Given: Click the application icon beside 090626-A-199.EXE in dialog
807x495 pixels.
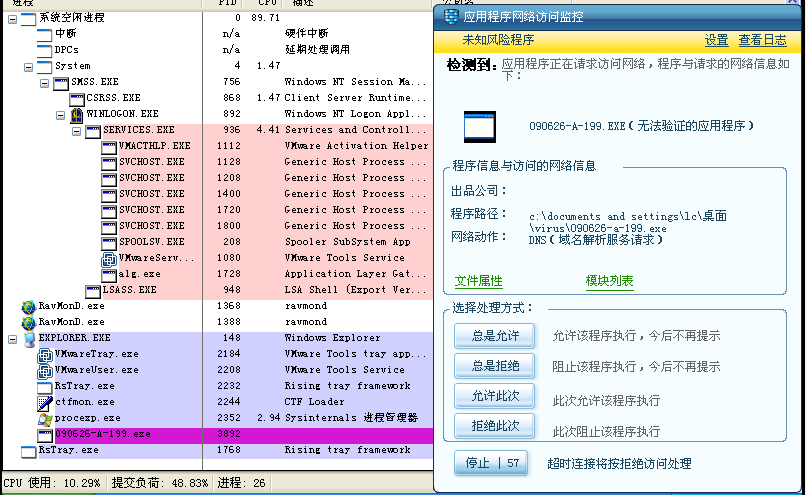Looking at the screenshot, I should (x=480, y=127).
